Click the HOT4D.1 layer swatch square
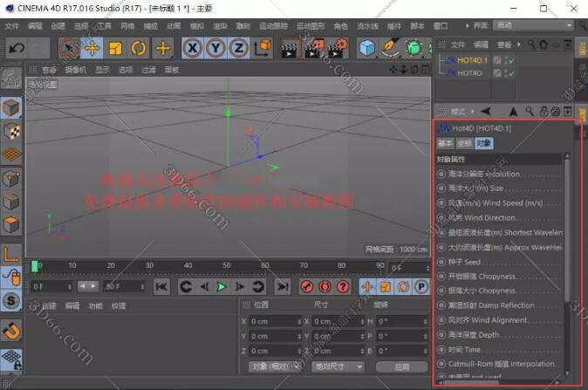 click(497, 60)
